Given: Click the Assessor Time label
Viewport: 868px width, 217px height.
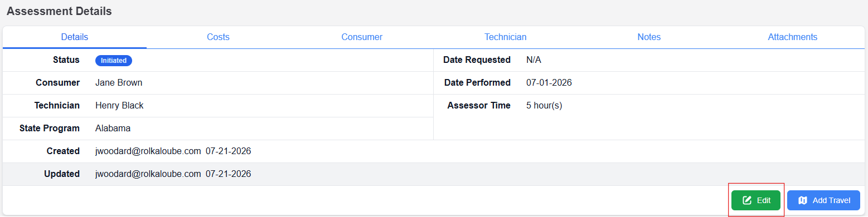Looking at the screenshot, I should (x=479, y=106).
